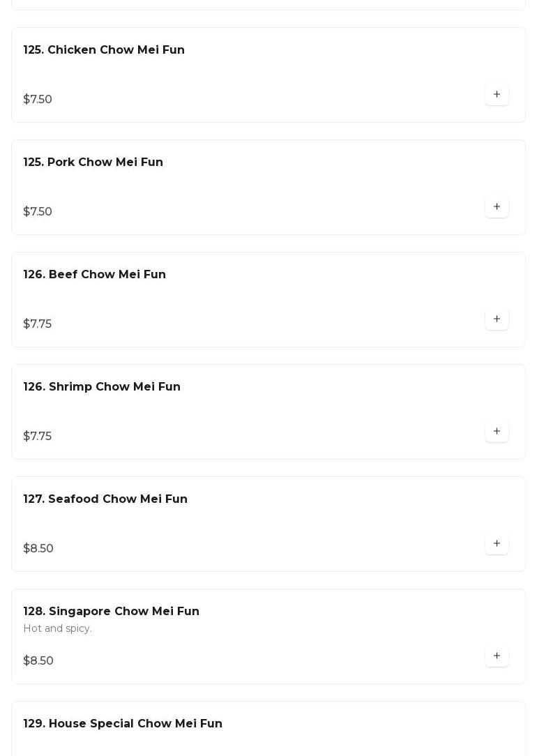The width and height of the screenshot is (537, 756).
Task: Add Pork Chow Mei Fun to order
Action: tap(497, 207)
